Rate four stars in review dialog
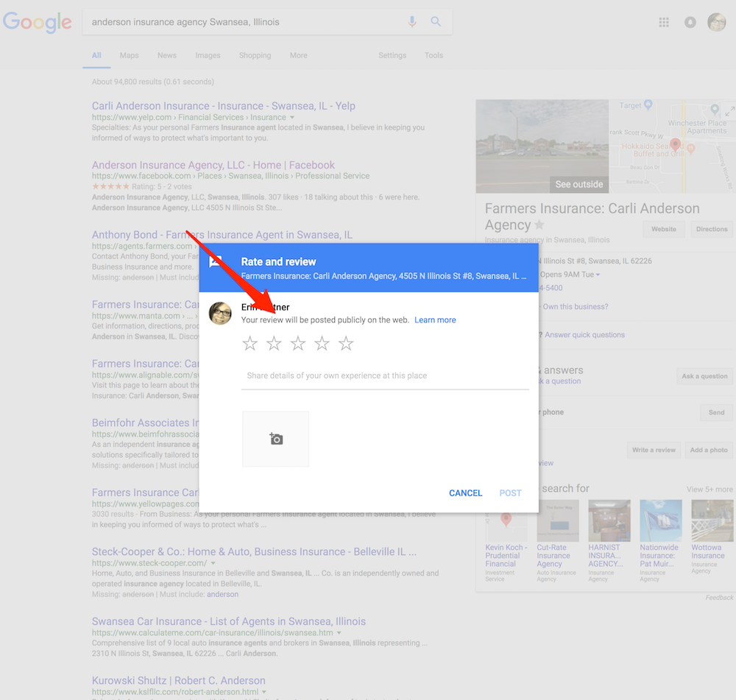 click(322, 344)
